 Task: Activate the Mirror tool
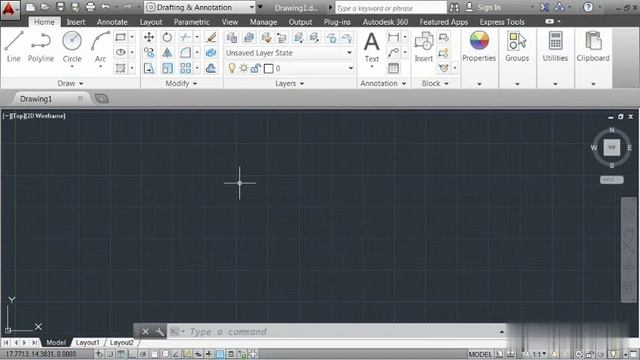pos(167,53)
